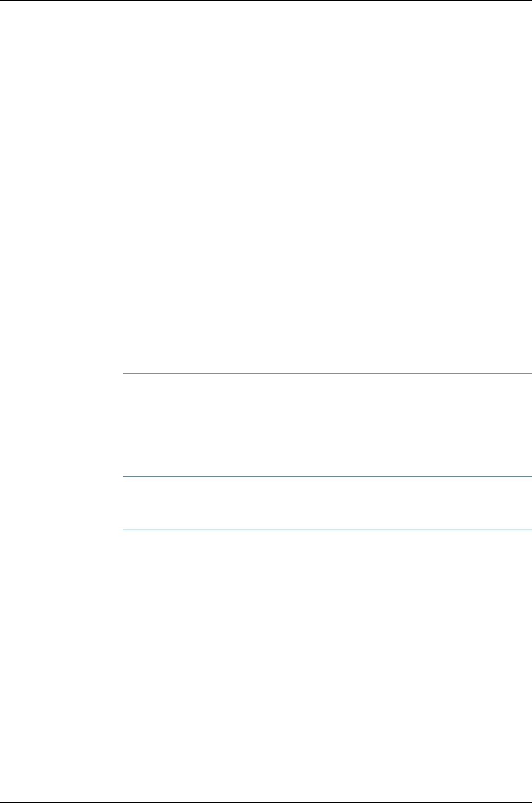Click left end of middle blue rule
The height and width of the screenshot is (803, 532).
coord(124,476)
